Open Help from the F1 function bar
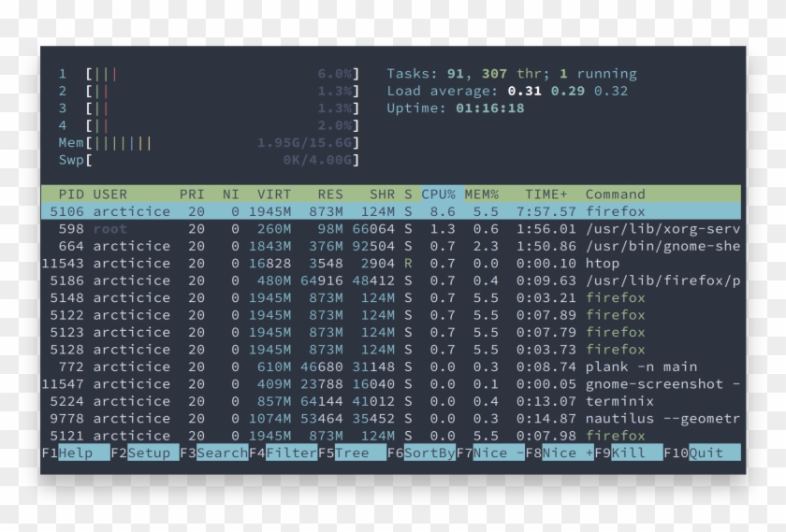Viewport: 786px width, 532px height. point(83,453)
